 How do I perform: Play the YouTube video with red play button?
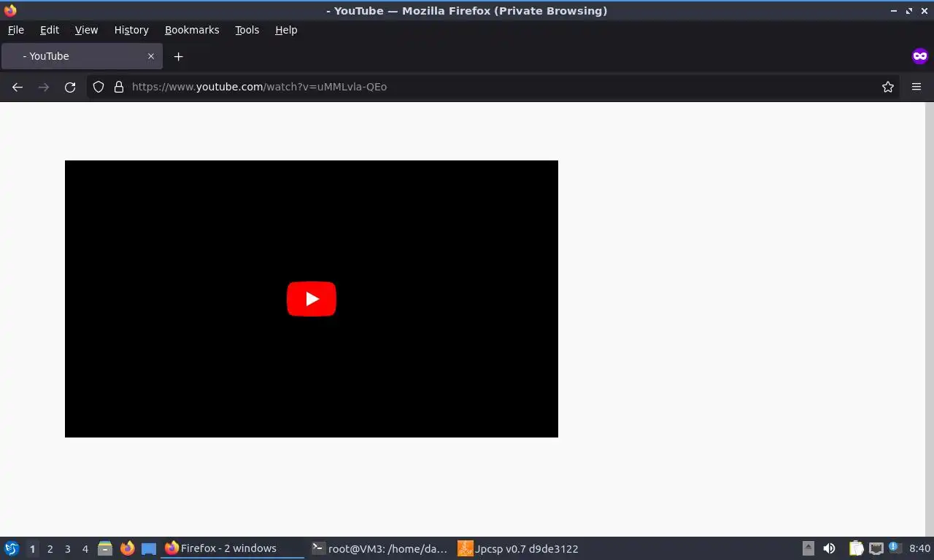click(x=312, y=299)
